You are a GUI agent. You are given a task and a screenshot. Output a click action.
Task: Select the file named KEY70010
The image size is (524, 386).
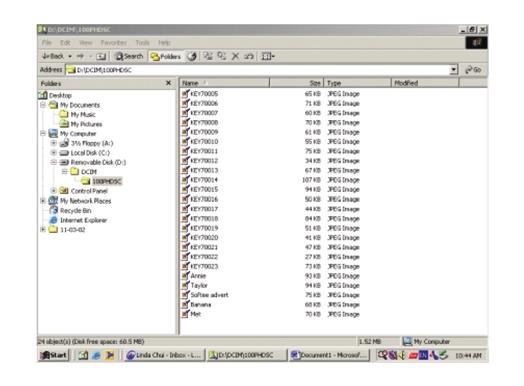tap(204, 141)
